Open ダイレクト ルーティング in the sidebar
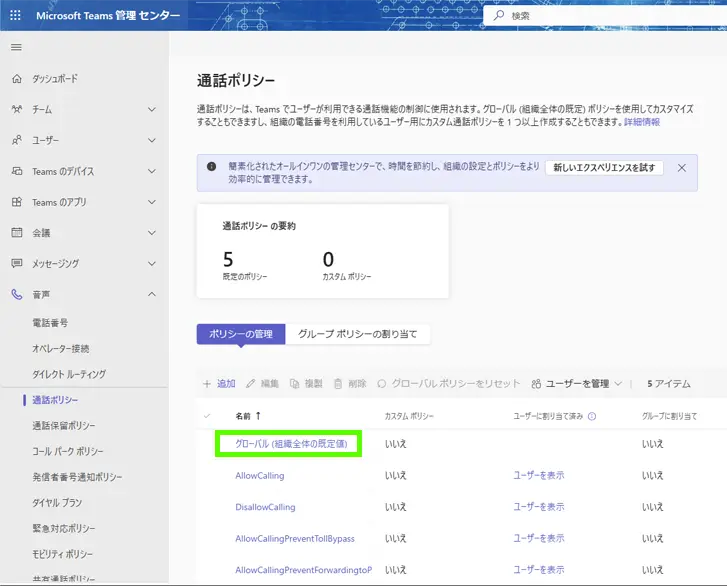Viewport: 727px width, 586px height. pyautogui.click(x=69, y=374)
